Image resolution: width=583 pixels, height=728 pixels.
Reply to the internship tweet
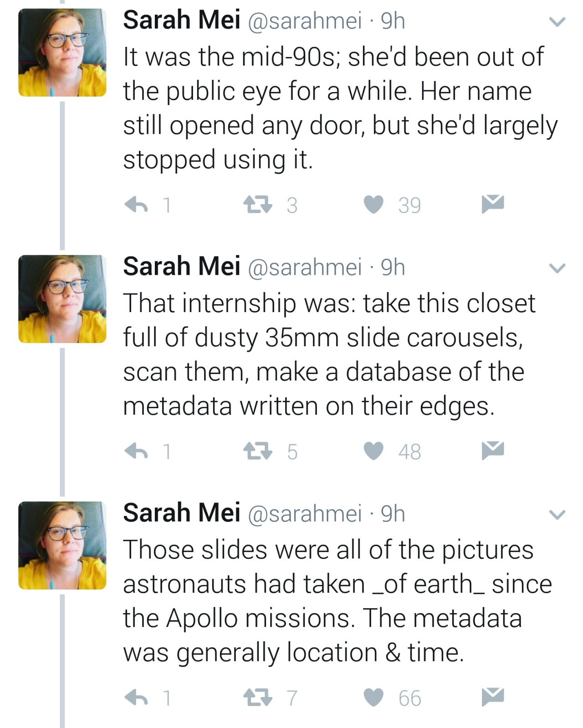coord(136,451)
